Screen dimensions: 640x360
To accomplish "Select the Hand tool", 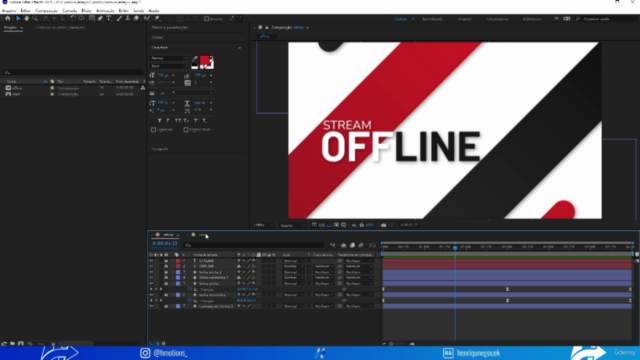I will pyautogui.click(x=27, y=18).
